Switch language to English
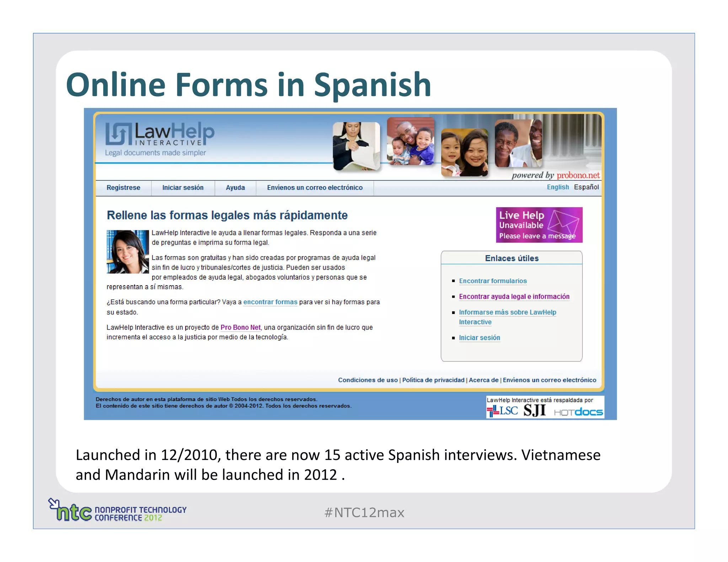This screenshot has height=562, width=728. tap(557, 187)
